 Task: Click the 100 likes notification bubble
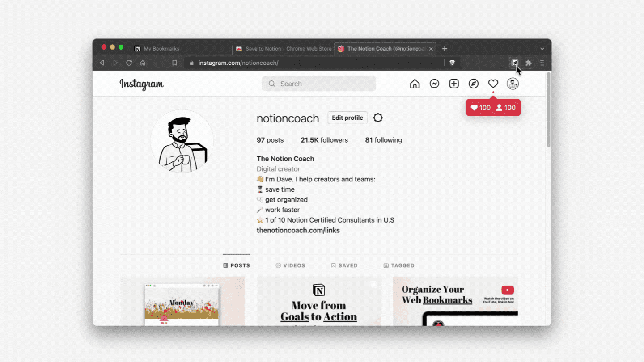[x=481, y=108]
